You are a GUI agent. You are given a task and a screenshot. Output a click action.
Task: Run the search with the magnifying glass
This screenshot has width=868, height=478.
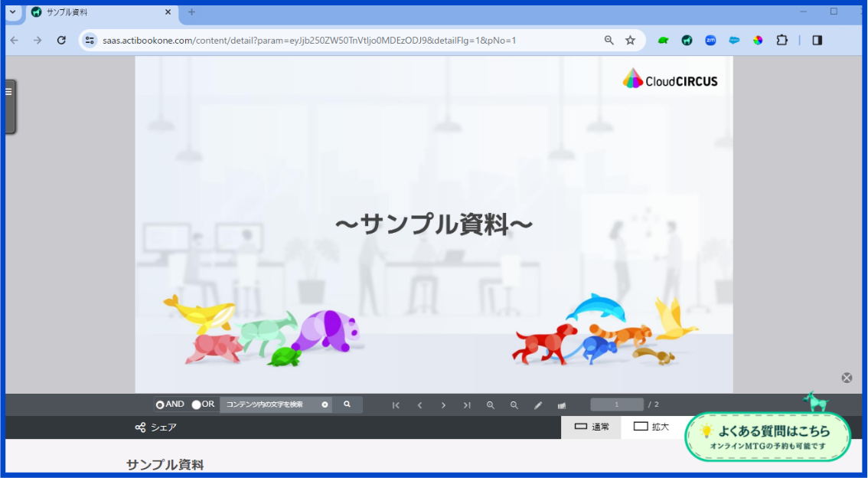tap(348, 404)
